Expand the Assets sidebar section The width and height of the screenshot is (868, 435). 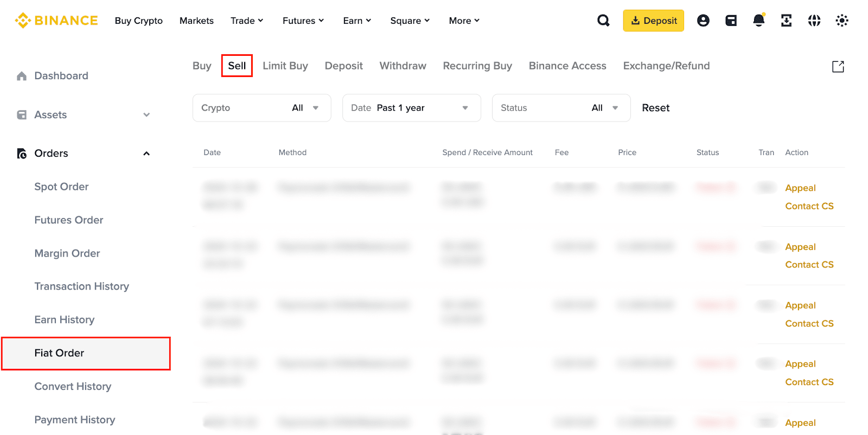click(x=146, y=115)
